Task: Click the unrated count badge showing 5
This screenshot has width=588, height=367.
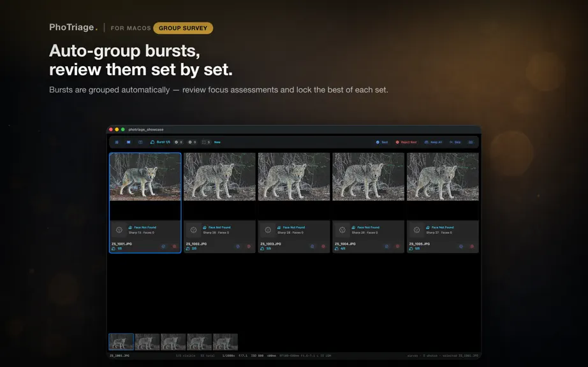Action: coord(206,142)
